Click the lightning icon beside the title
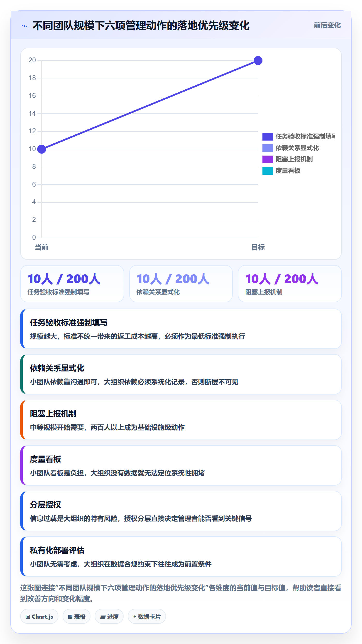This screenshot has width=362, height=644. [x=25, y=26]
